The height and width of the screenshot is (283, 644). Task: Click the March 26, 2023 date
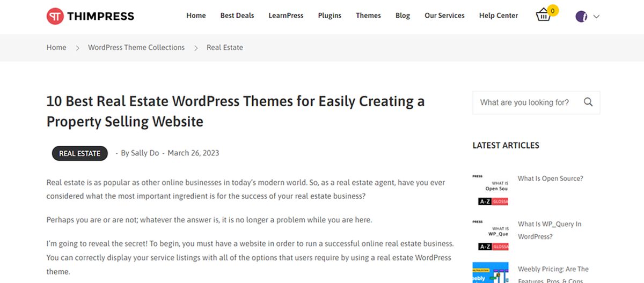pyautogui.click(x=193, y=153)
